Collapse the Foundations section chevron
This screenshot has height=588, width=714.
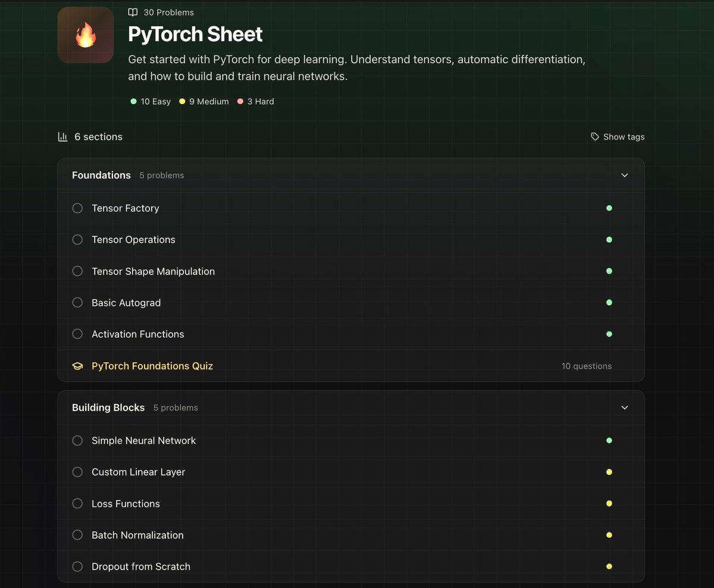pyautogui.click(x=625, y=176)
